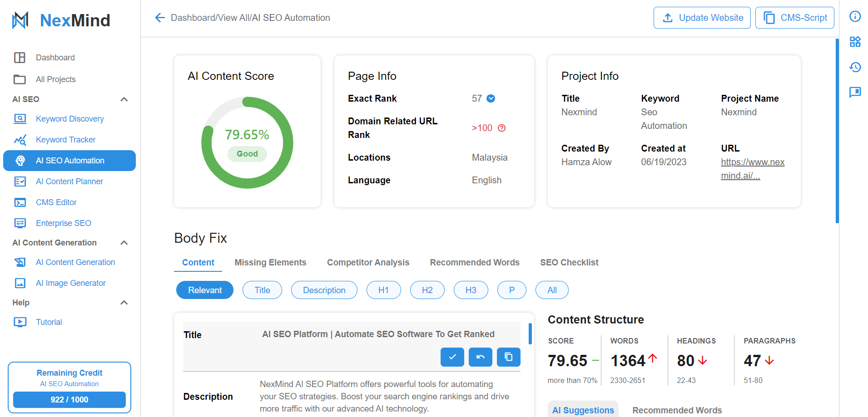Image resolution: width=868 pixels, height=417 pixels.
Task: Open the history icon in right sidebar
Action: pos(855,67)
